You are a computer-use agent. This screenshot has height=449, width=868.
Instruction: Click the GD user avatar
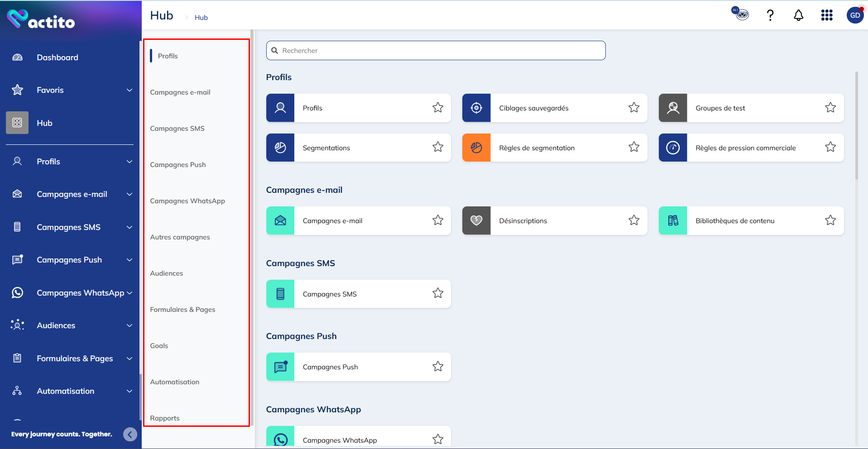click(x=854, y=15)
